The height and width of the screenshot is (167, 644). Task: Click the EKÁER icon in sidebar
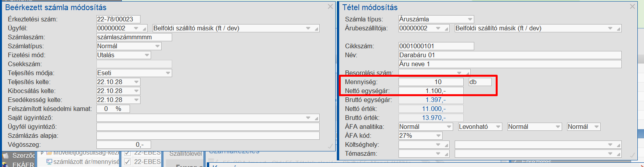pos(6,164)
